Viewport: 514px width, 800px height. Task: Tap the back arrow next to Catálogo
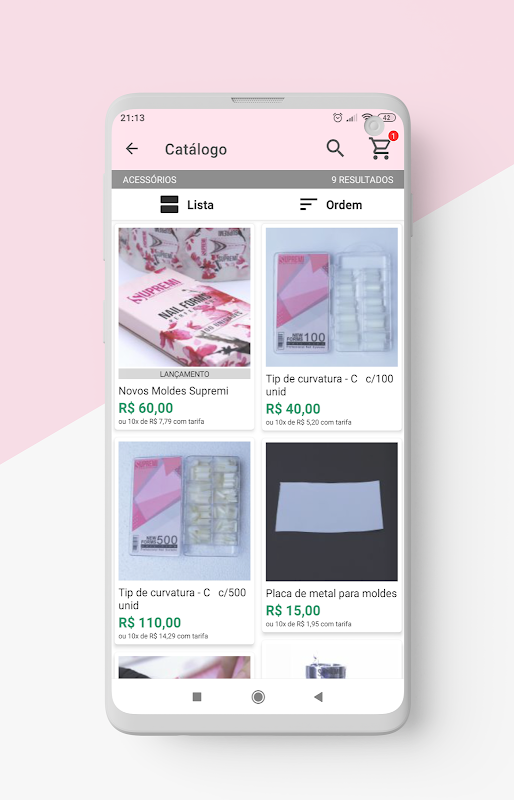pos(132,148)
